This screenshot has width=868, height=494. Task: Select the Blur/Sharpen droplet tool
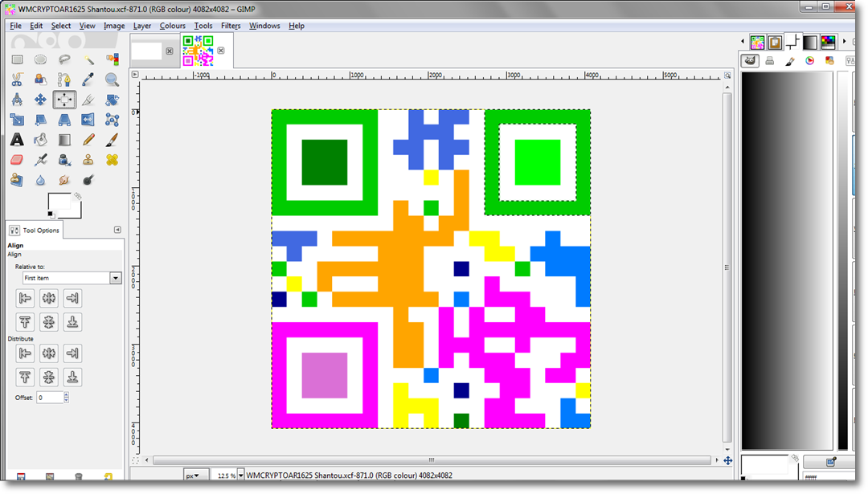[40, 180]
